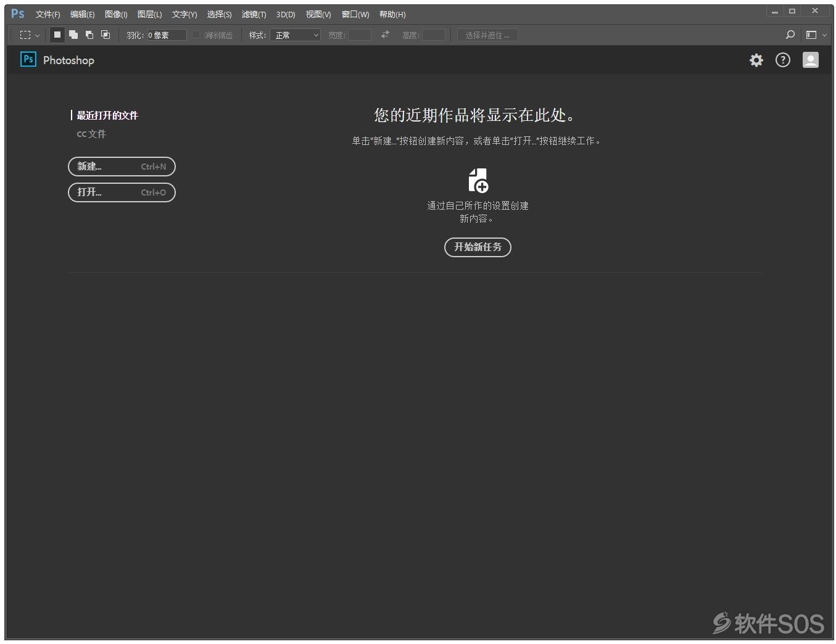
Task: Click the feather 羽化 pixel input field
Action: pyautogui.click(x=167, y=35)
